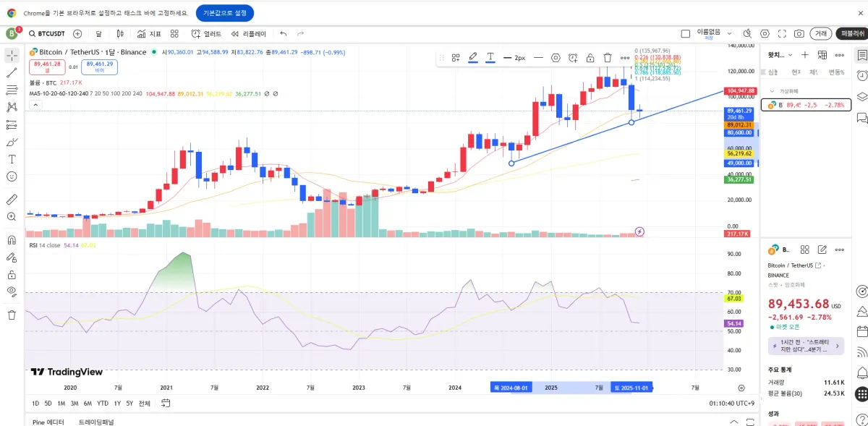Viewport: 868px width, 426px height.
Task: Expand the 이름없음 layout dropdown arrow
Action: tap(729, 34)
